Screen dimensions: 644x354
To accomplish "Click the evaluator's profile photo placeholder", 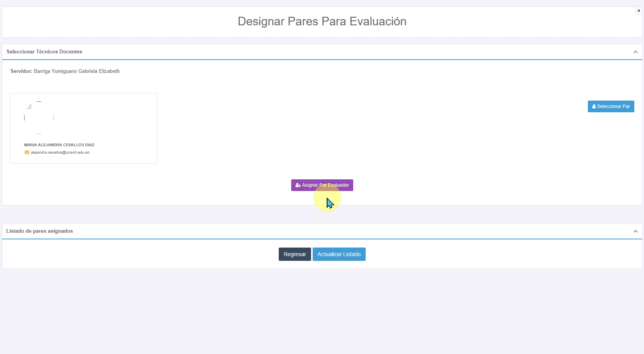I will tap(39, 118).
